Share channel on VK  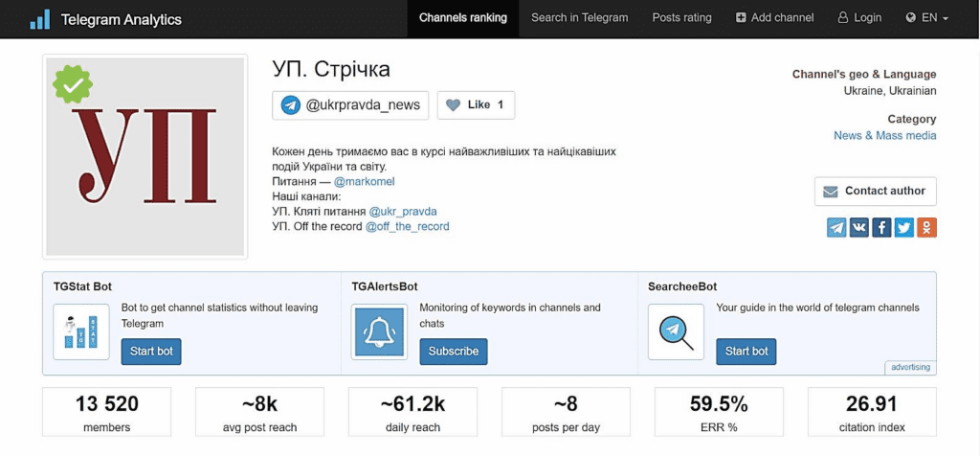click(859, 227)
